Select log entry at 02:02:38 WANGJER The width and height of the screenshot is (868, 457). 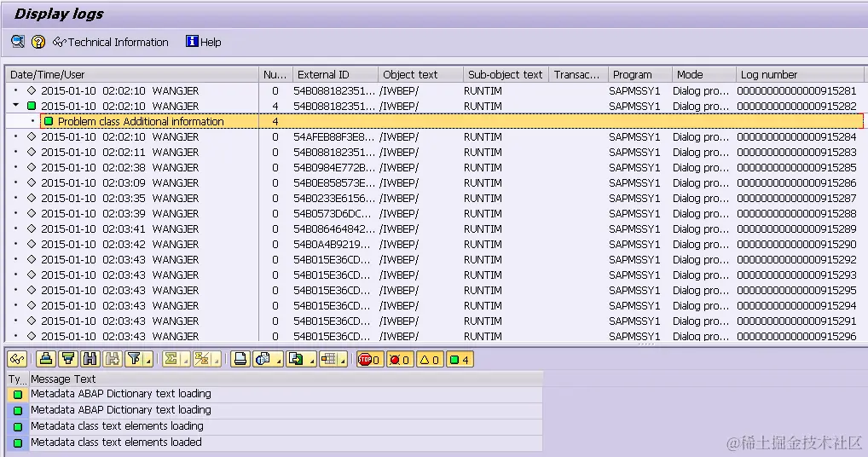[435, 168]
